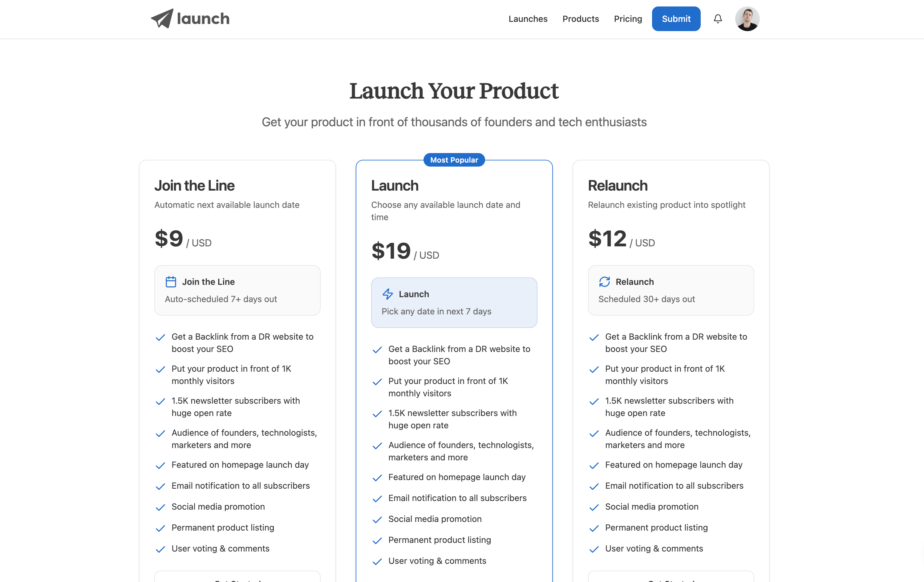Viewport: 924px width, 582px height.
Task: Go to Launches in navigation
Action: 528,19
